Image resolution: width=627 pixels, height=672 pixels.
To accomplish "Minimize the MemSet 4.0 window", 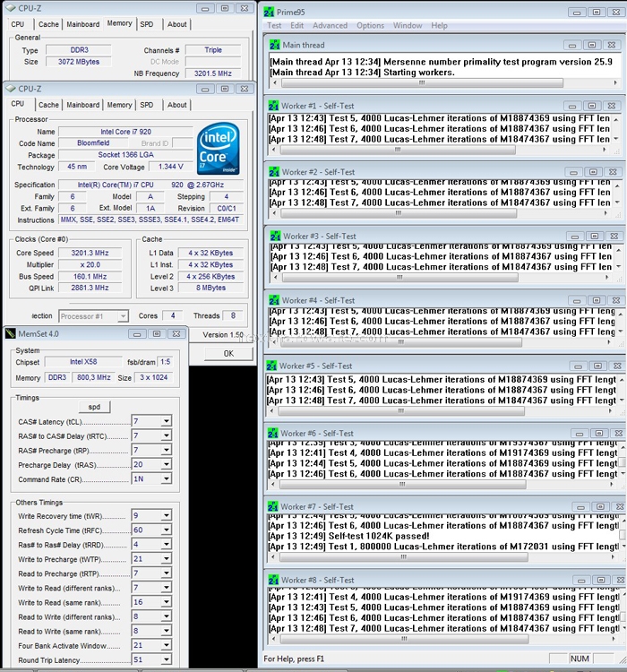I will [137, 334].
